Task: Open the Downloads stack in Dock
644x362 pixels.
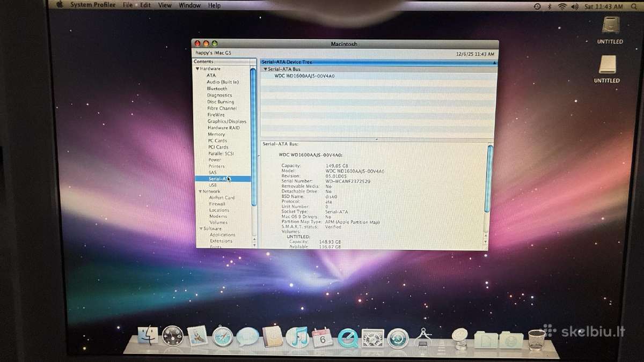Action: point(511,339)
